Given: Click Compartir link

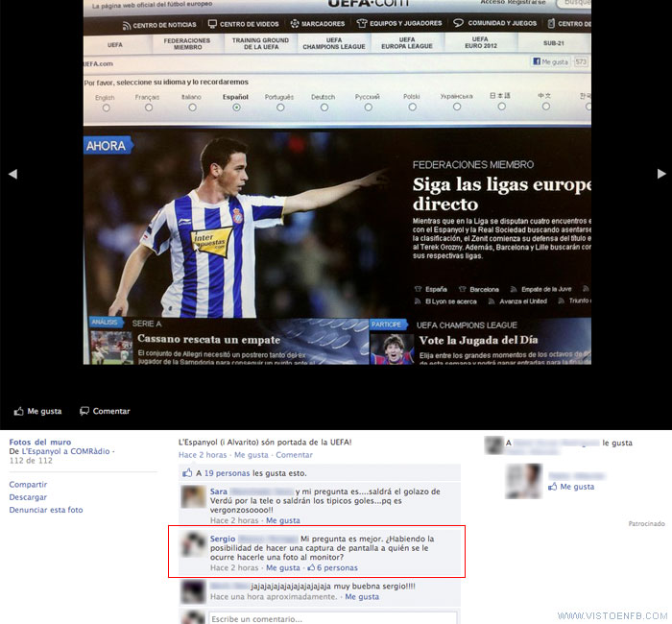Looking at the screenshot, I should point(28,484).
